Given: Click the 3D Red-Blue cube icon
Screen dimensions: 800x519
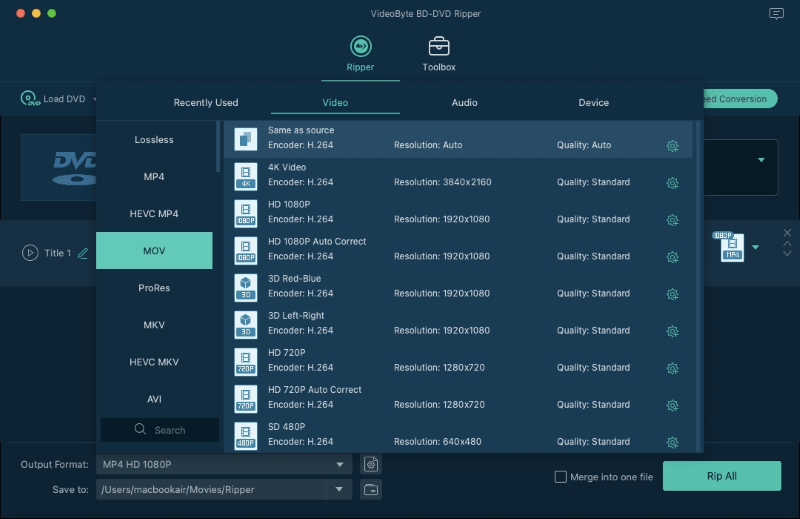Looking at the screenshot, I should pyautogui.click(x=245, y=287).
